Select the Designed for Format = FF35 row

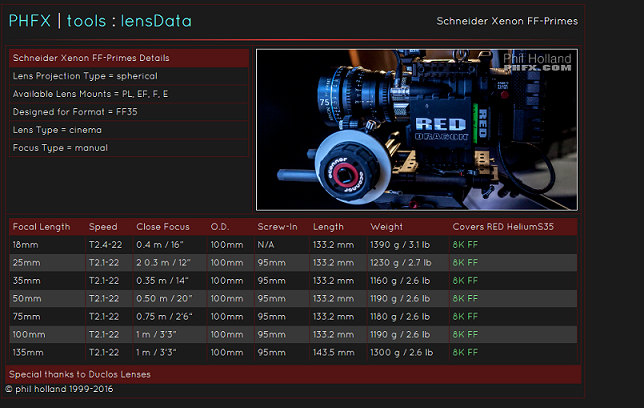pyautogui.click(x=75, y=112)
